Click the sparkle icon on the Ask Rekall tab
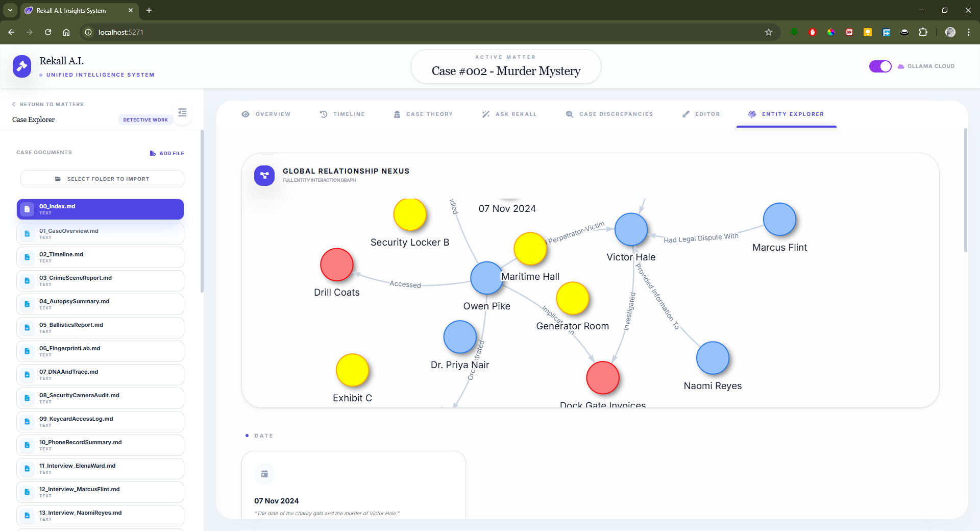Screen dimensions: 980x531 (486, 114)
